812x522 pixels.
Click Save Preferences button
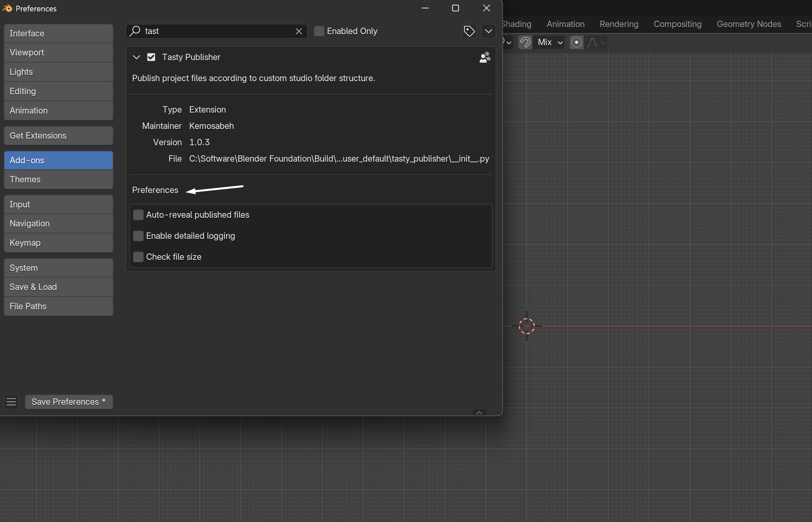(x=69, y=402)
